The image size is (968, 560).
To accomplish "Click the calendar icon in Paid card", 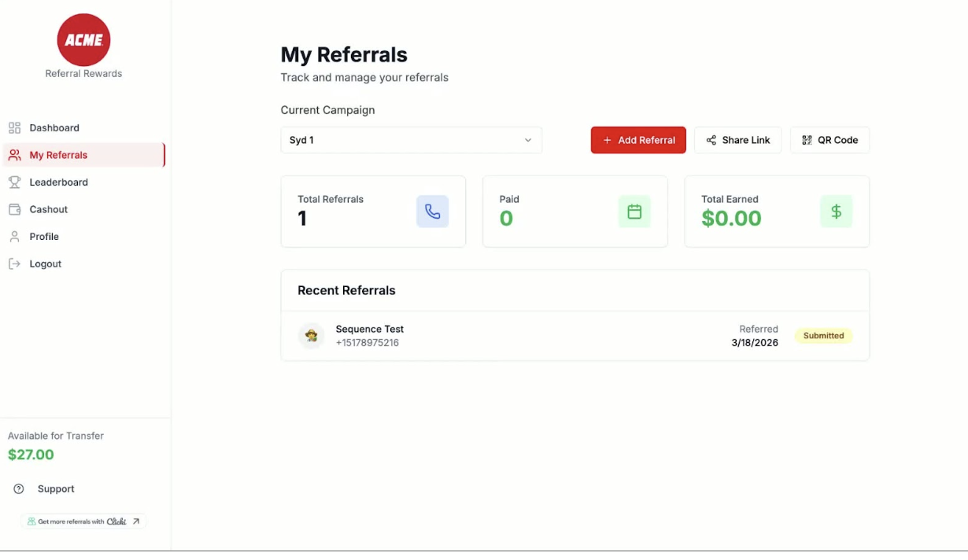I will point(634,212).
